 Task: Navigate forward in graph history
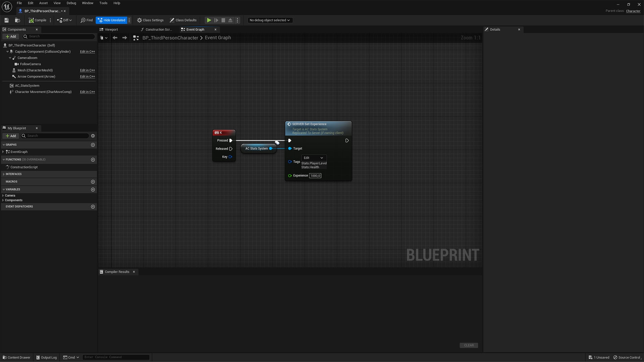click(x=124, y=38)
